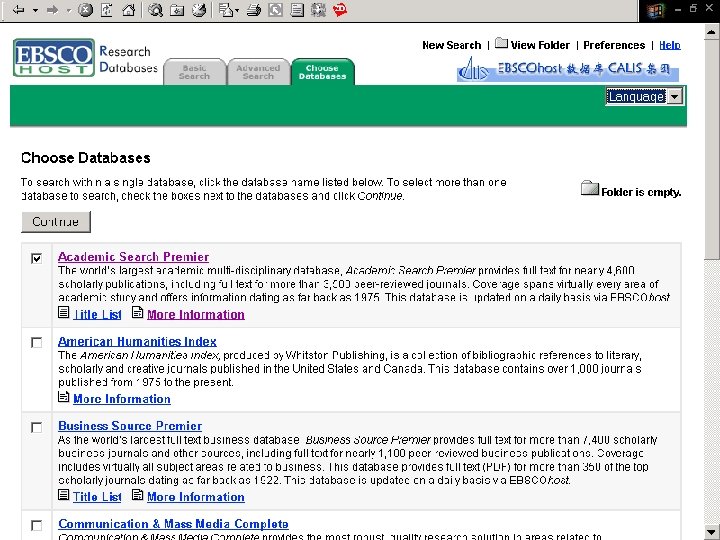Click Title List icon under Business Source Premier
Screen dimensions: 720x540
point(64,495)
